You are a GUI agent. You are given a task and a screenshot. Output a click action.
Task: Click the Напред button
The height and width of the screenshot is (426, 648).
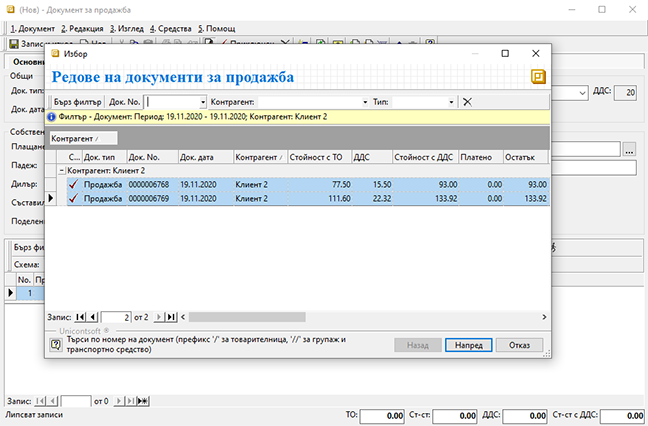pyautogui.click(x=469, y=345)
